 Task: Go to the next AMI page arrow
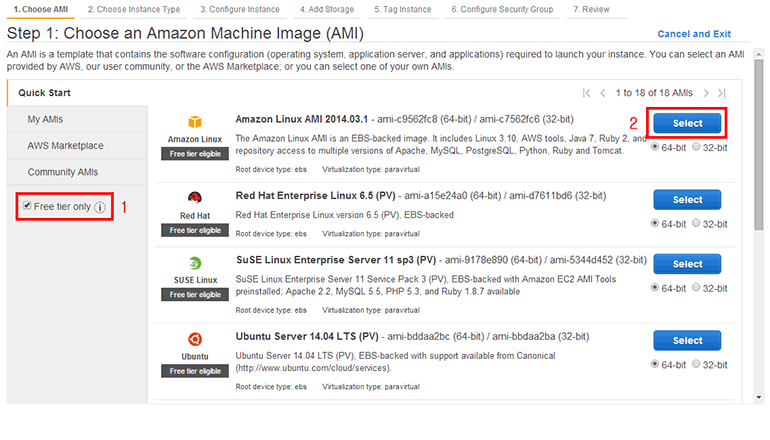(x=707, y=93)
